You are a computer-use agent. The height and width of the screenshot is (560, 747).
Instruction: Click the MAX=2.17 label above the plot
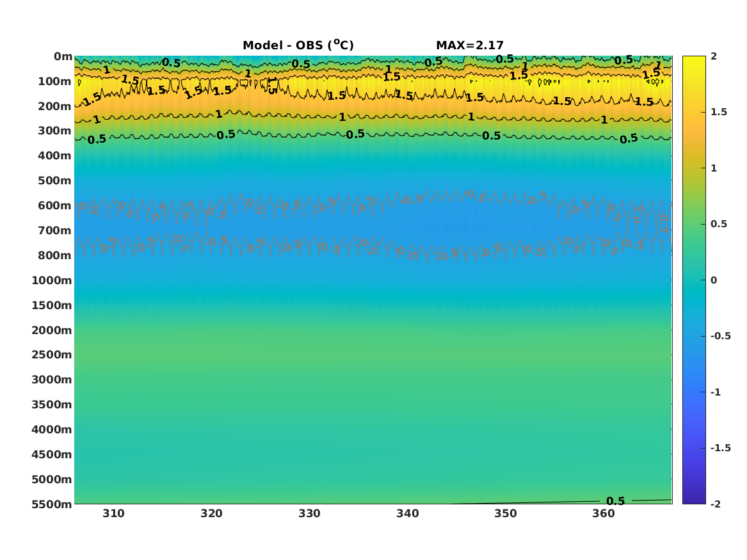[470, 45]
